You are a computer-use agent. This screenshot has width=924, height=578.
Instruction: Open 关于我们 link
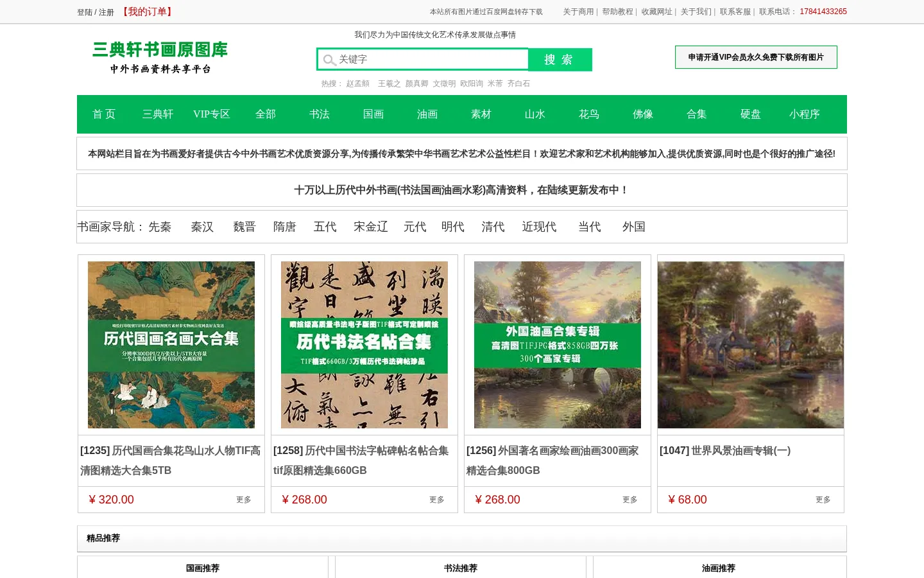coord(696,12)
